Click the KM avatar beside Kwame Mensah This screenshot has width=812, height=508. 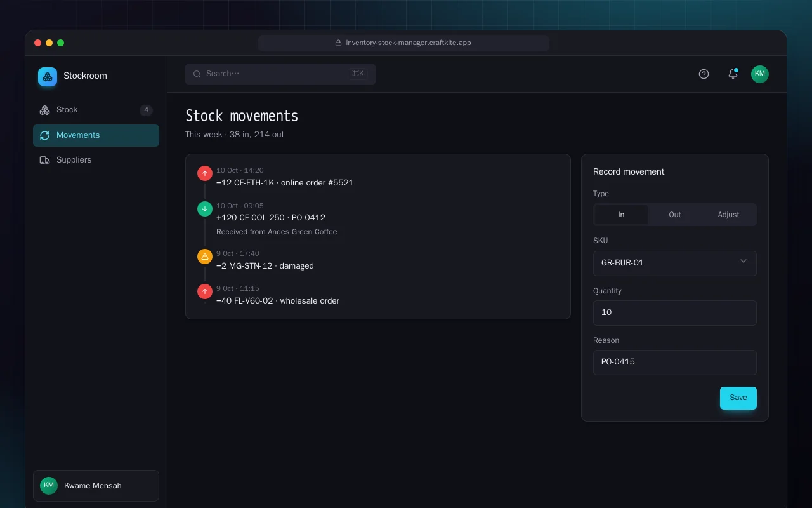[x=49, y=486]
